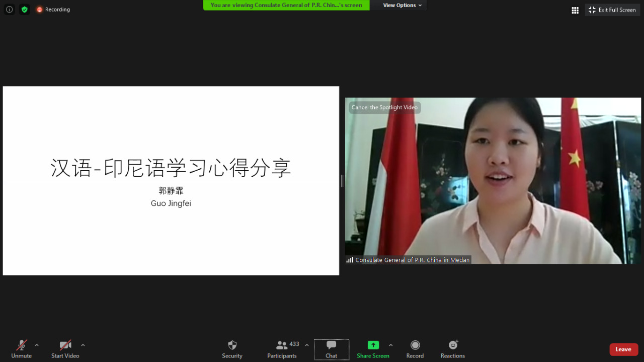Toggle the Record button

tap(415, 349)
